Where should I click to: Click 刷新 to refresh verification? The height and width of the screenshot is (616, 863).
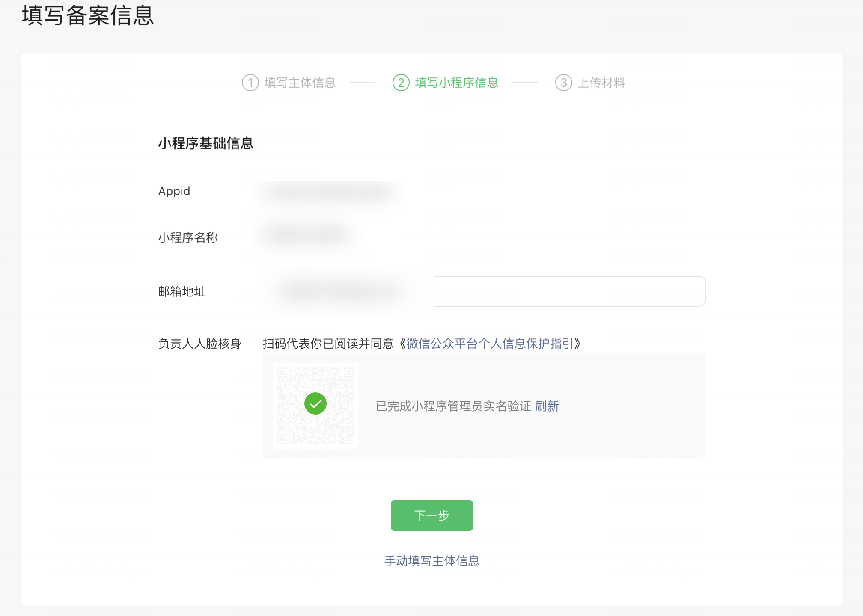[x=547, y=406]
